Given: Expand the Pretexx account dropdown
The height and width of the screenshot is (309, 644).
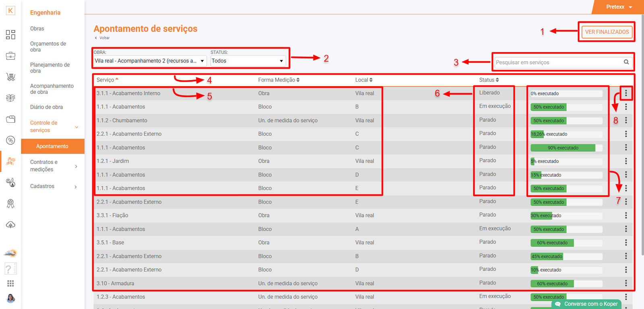Looking at the screenshot, I should [x=619, y=7].
